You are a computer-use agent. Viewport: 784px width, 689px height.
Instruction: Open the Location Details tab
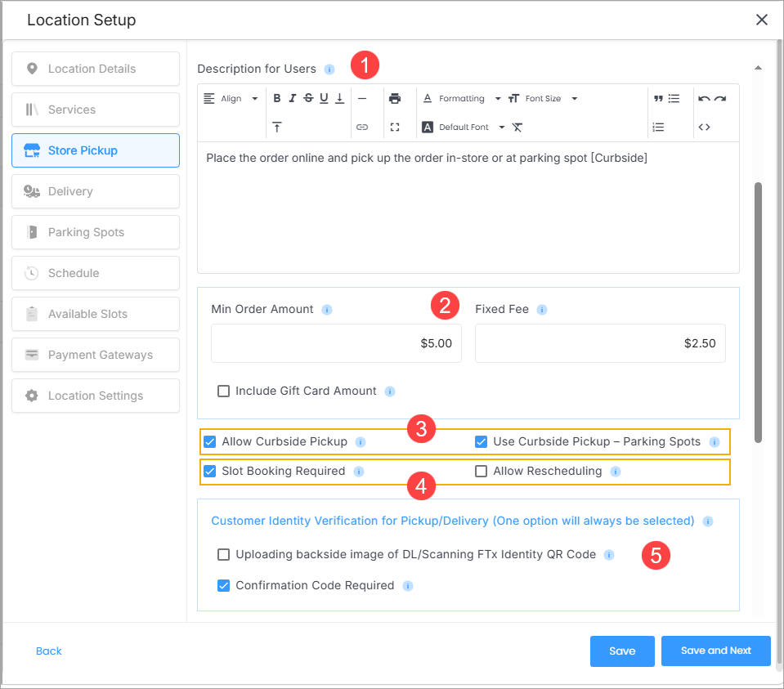point(96,69)
